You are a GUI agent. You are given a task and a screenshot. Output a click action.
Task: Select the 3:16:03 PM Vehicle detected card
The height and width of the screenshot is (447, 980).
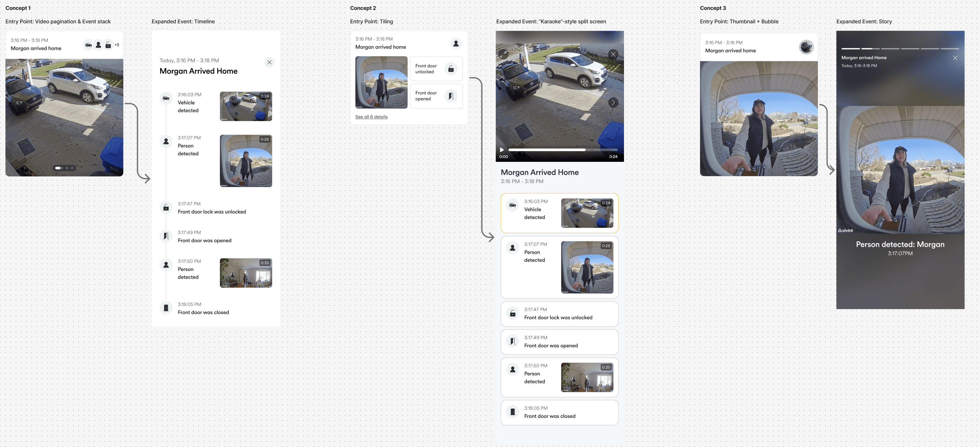[559, 213]
